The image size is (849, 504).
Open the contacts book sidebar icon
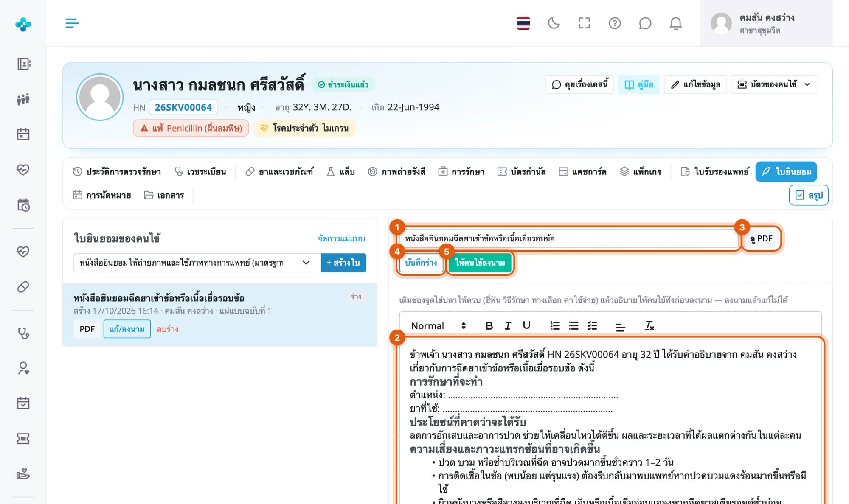coord(23,64)
